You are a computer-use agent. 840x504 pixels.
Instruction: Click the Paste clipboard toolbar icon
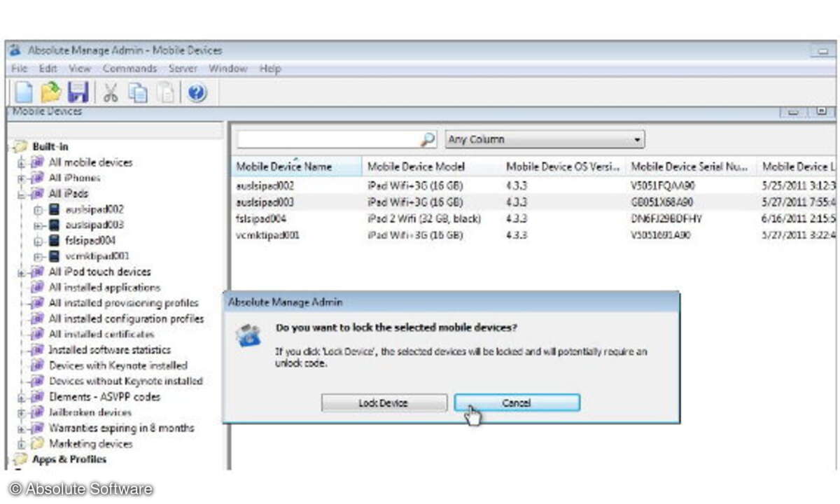click(x=165, y=92)
